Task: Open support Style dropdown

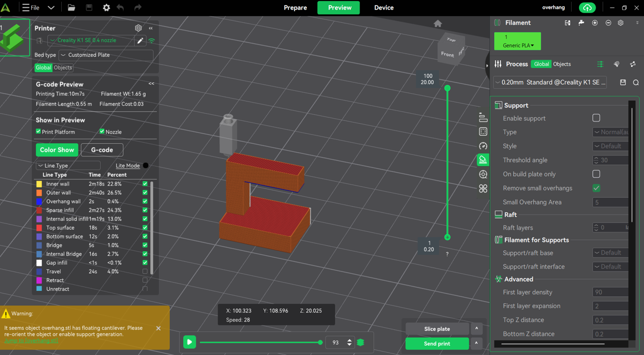Action: pos(611,146)
